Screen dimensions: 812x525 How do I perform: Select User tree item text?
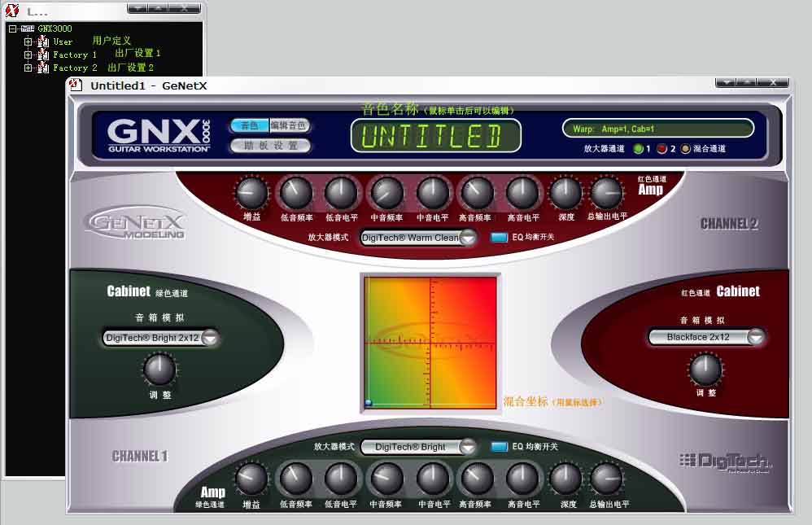click(x=63, y=42)
